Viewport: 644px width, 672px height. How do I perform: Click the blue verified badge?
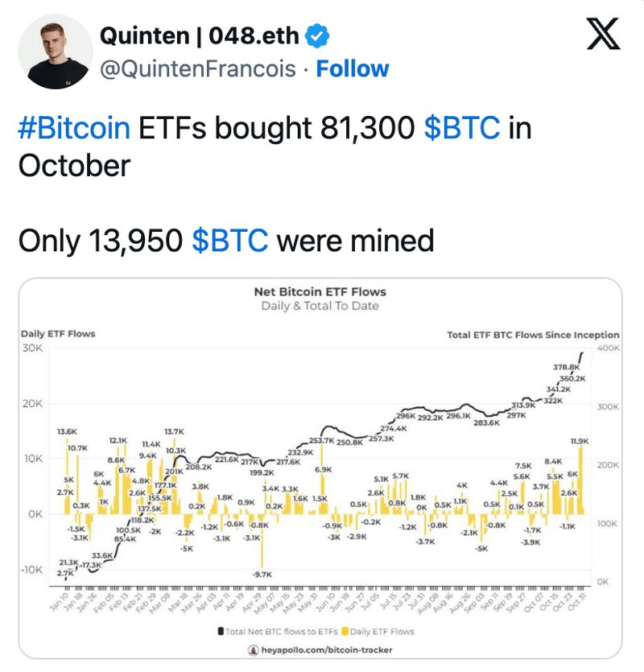(317, 36)
